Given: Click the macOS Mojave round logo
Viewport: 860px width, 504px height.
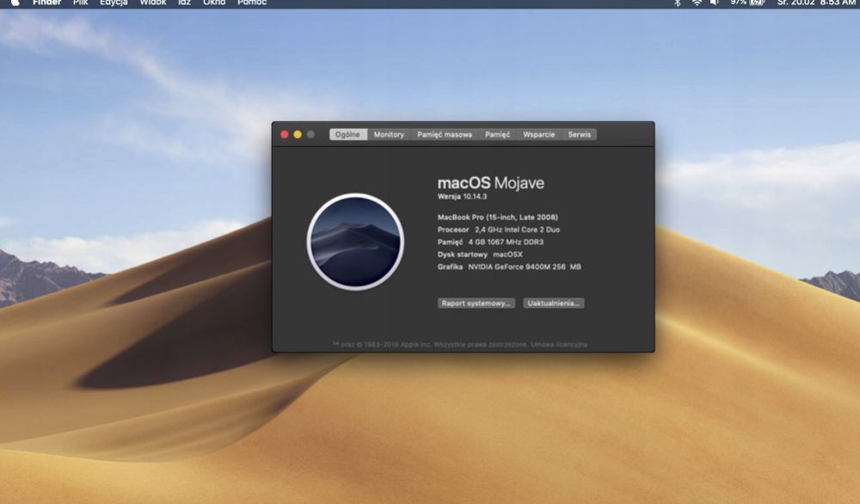Looking at the screenshot, I should tap(355, 242).
